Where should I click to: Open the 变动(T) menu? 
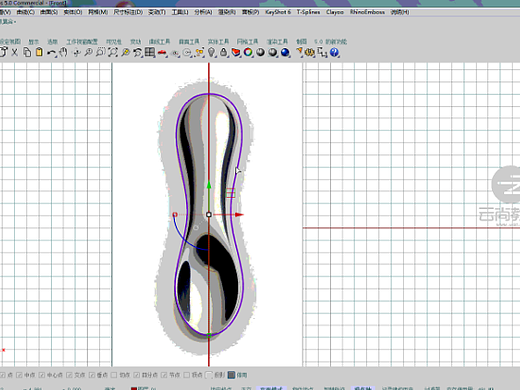tap(157, 12)
